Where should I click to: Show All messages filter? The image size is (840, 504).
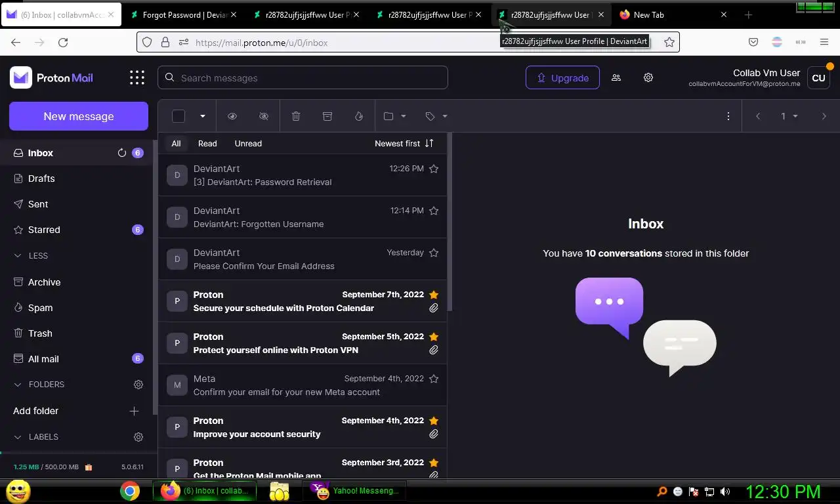(x=176, y=143)
